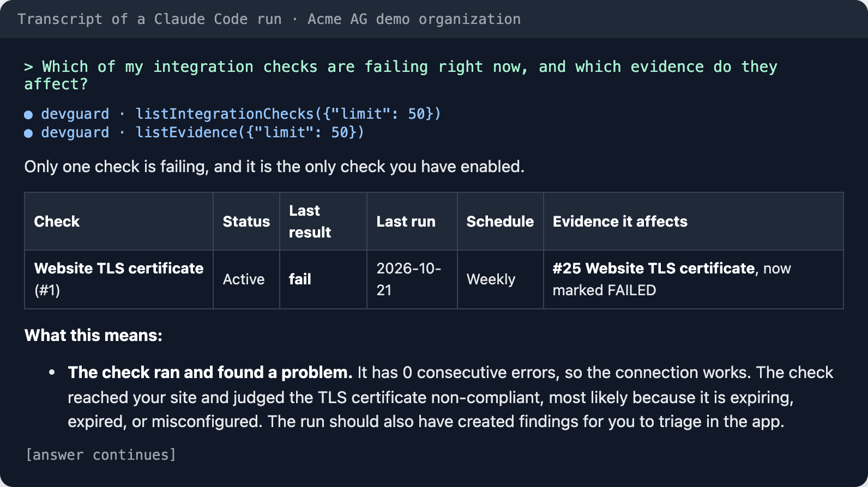Click the user prompt about failing integration checks
This screenshot has width=868, height=487.
[x=401, y=75]
